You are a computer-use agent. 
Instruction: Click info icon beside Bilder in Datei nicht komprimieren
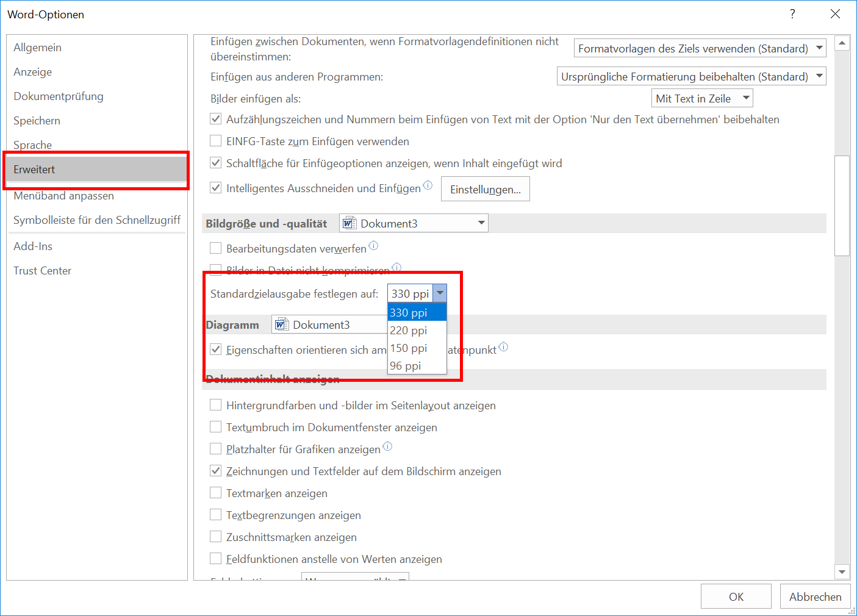click(x=396, y=267)
